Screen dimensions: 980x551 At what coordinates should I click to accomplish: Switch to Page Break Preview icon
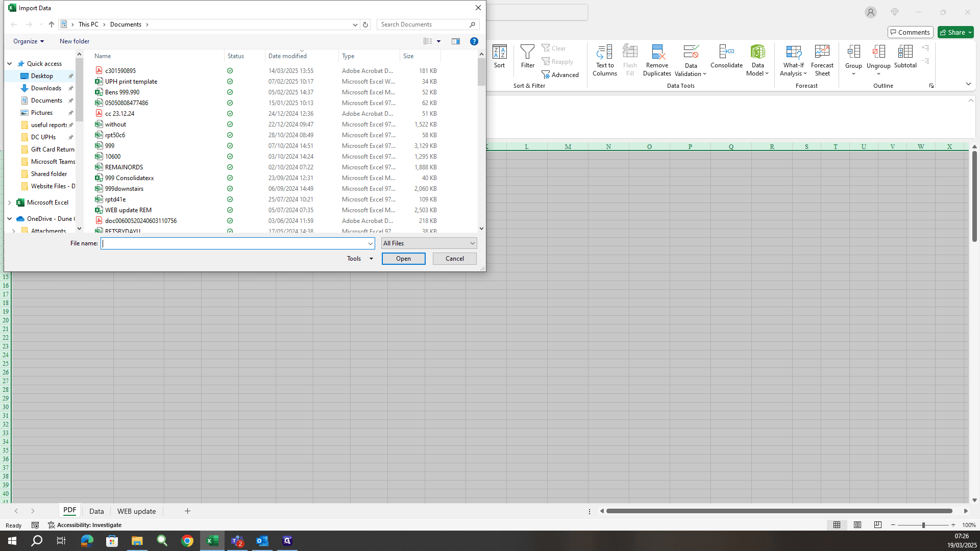(878, 525)
